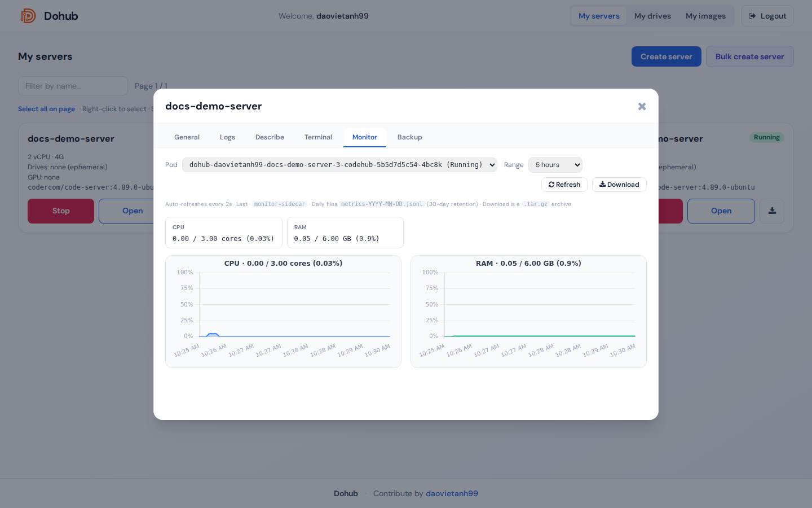The image size is (812, 508).
Task: Open the Terminal tab
Action: point(318,137)
